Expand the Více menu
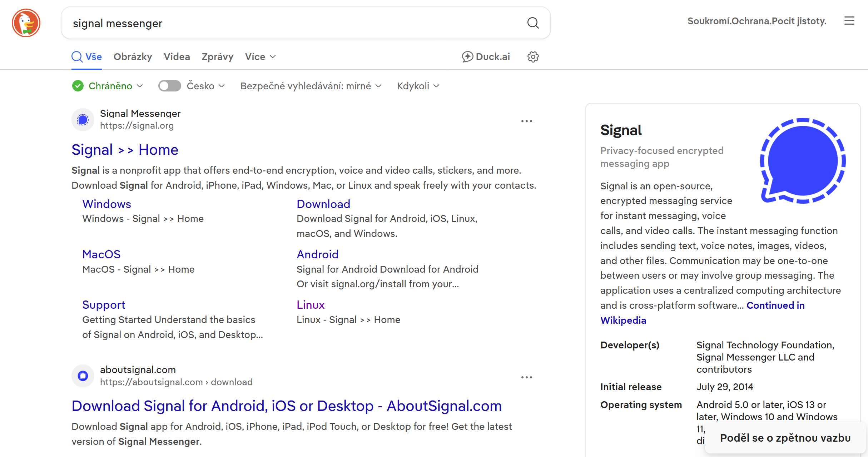 [x=260, y=57]
